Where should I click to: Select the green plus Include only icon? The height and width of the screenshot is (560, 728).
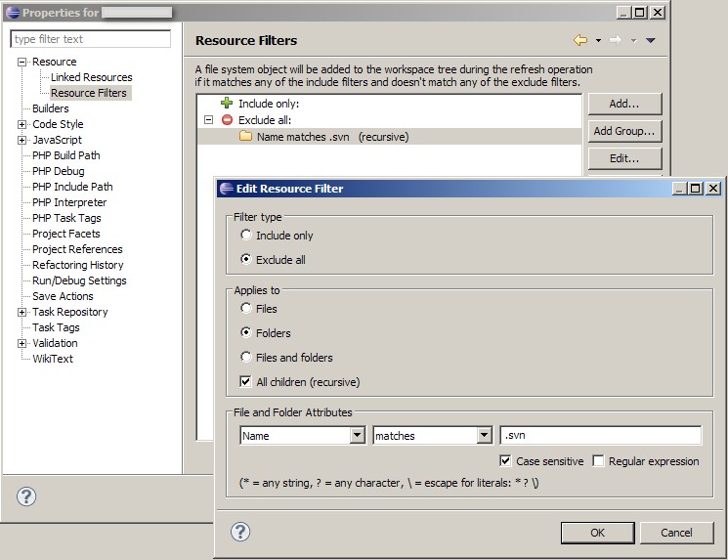(x=227, y=104)
